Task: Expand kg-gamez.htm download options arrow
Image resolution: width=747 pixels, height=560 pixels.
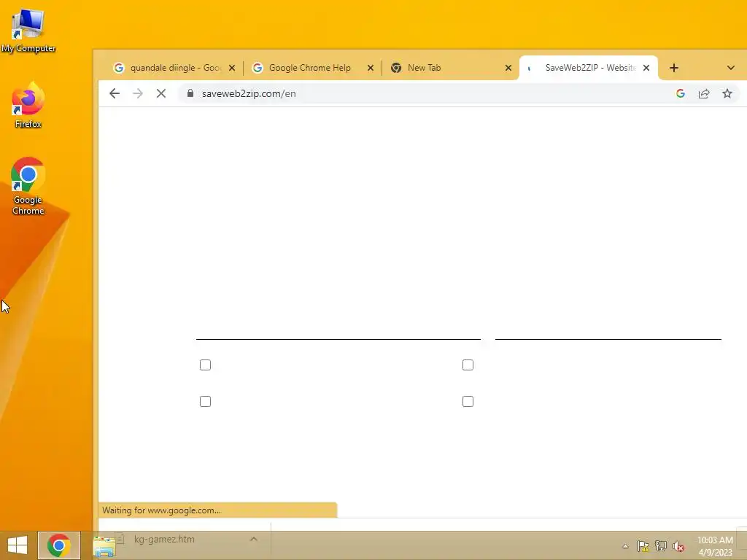Action: tap(254, 539)
